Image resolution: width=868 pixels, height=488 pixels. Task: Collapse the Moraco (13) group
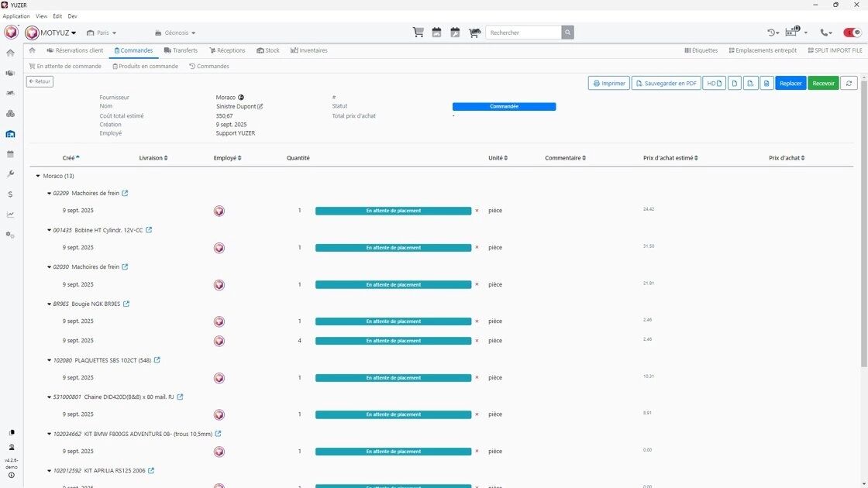[x=38, y=177]
